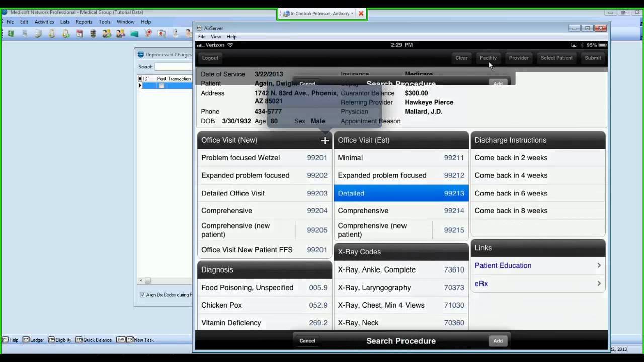Click the teal insurance card icon
This screenshot has height=362, width=644.
(x=134, y=34)
